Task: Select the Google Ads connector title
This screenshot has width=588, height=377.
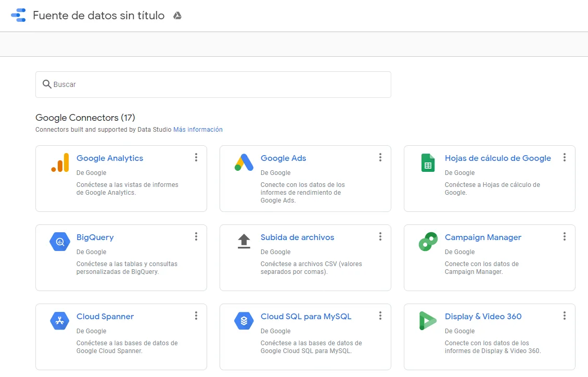Action: [x=284, y=158]
